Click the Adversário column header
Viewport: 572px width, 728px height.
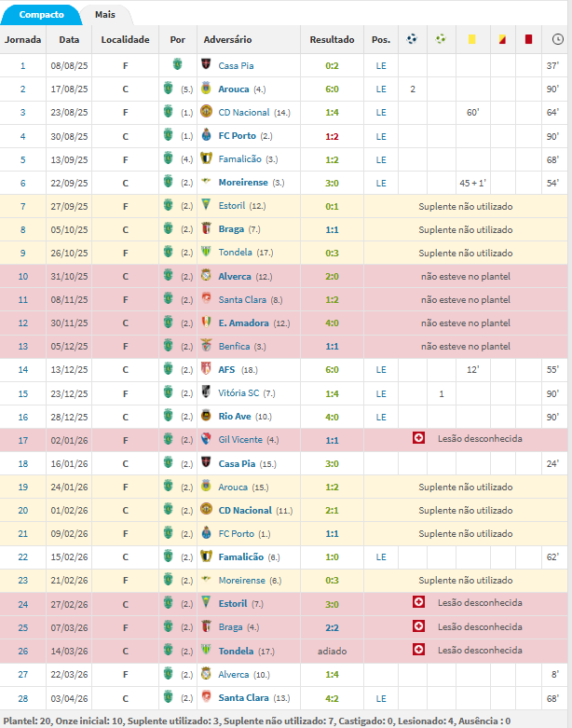click(228, 40)
